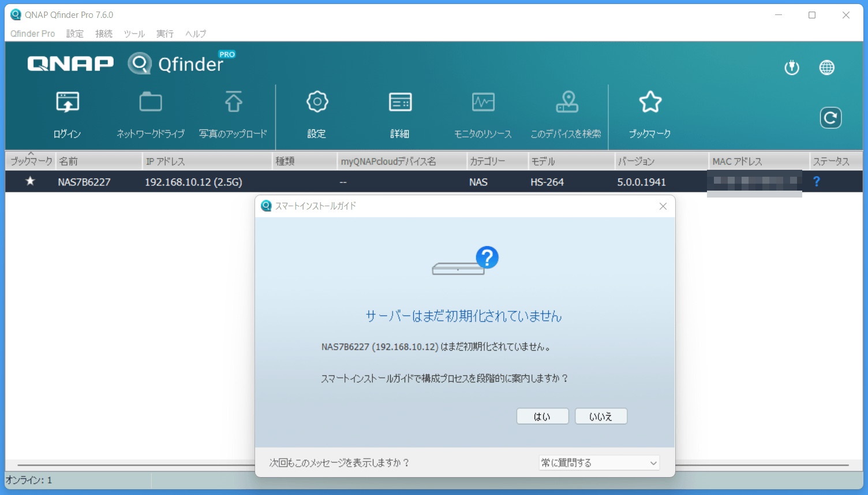Screen dimensions: 868x495
Task: Click the power plug icon in header
Action: [792, 68]
